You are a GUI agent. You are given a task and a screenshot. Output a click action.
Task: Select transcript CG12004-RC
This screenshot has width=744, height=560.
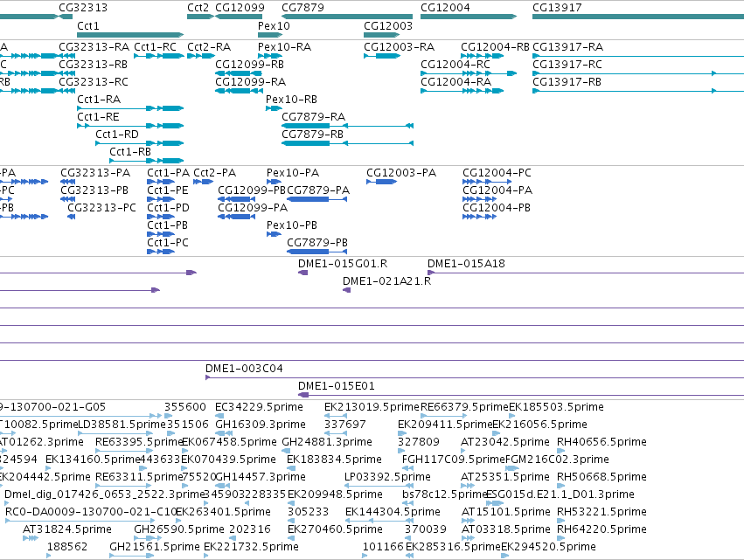click(469, 73)
